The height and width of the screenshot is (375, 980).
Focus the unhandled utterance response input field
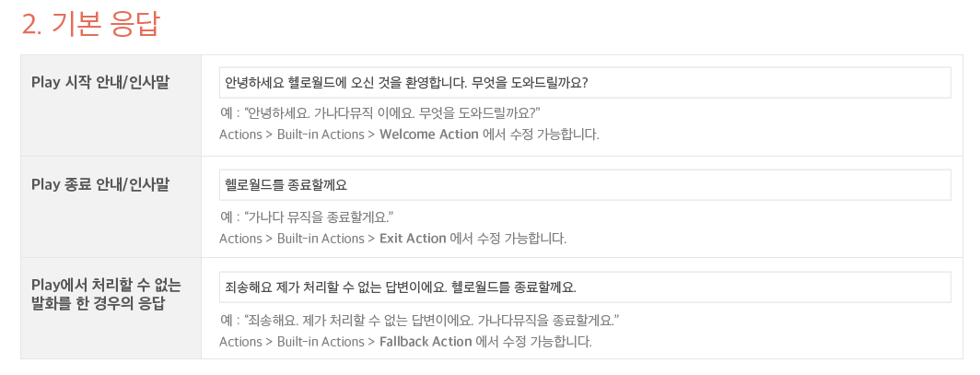click(x=585, y=287)
